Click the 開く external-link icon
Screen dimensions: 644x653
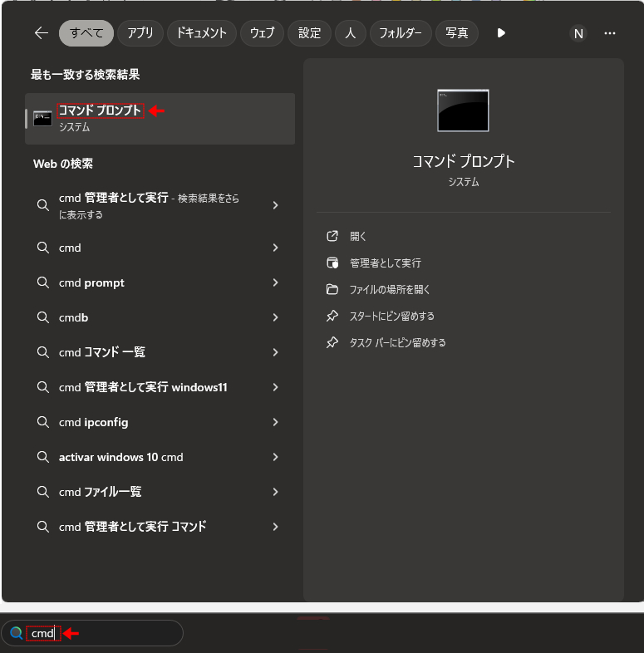(332, 236)
